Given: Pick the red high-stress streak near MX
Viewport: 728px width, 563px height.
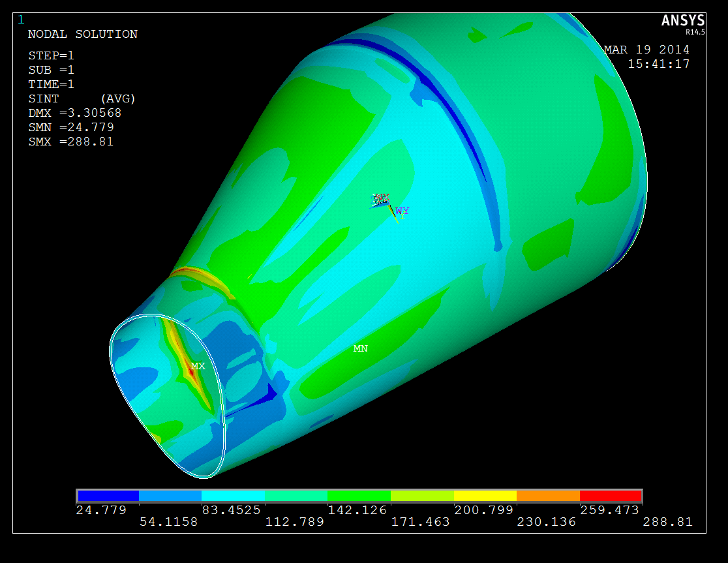Looking at the screenshot, I should coord(191,371).
